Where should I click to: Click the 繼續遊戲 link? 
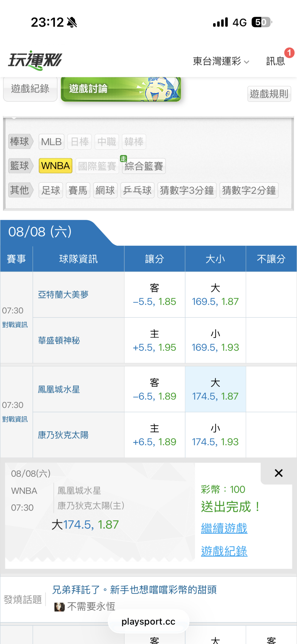point(224,528)
